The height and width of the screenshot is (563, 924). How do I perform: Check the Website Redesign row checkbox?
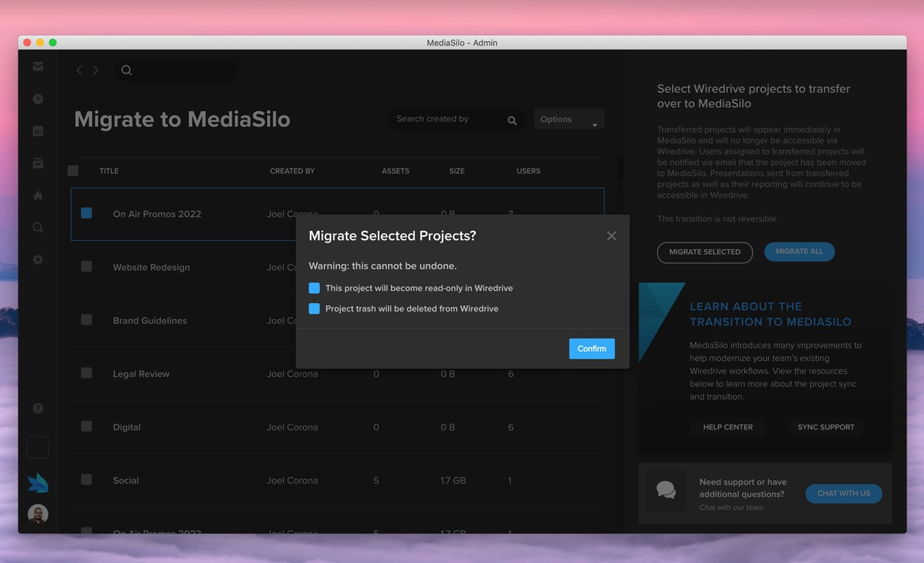click(x=87, y=266)
